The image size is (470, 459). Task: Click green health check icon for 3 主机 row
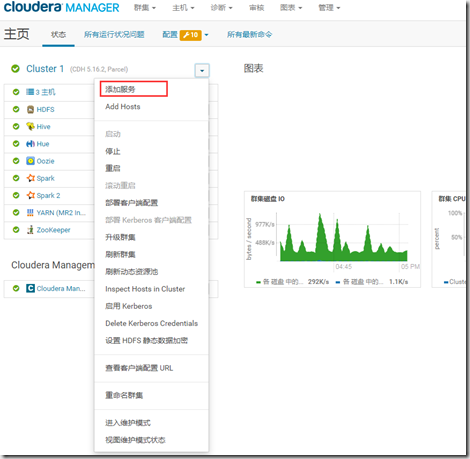click(16, 92)
